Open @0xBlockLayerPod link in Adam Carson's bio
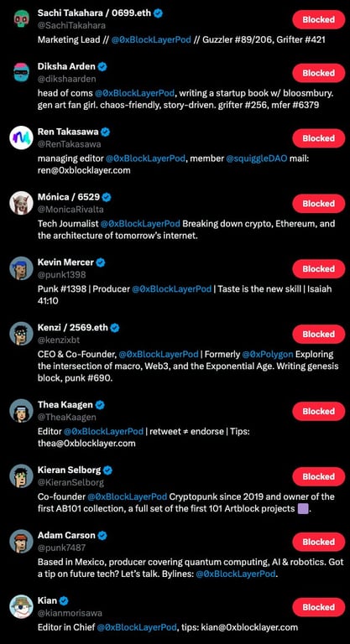350x644 pixels. [x=235, y=574]
